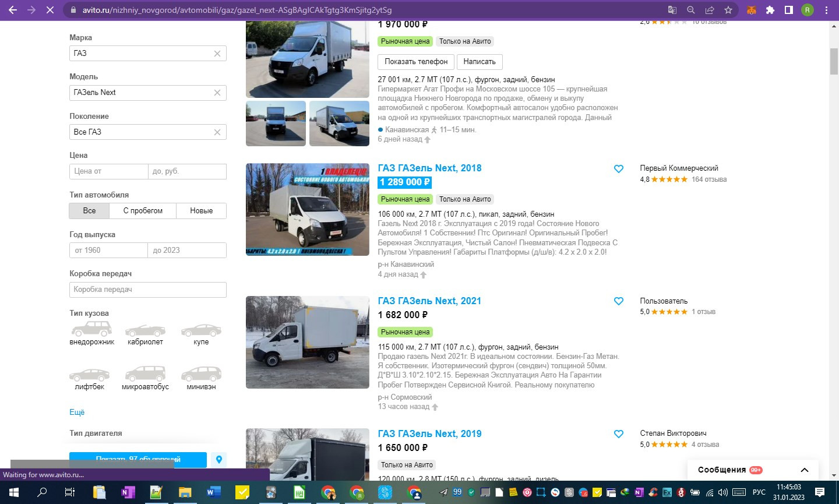
Task: Select the минивэн body type
Action: pos(201,379)
